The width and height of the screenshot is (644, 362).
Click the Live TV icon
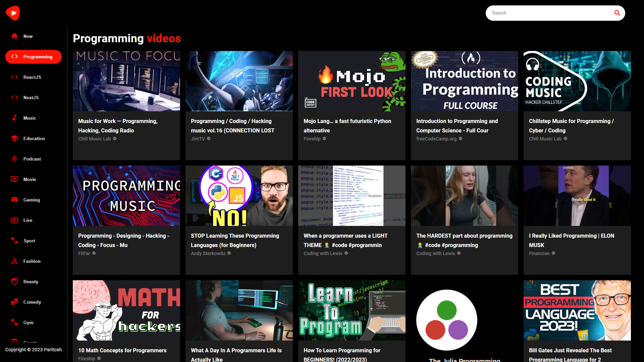pyautogui.click(x=14, y=220)
